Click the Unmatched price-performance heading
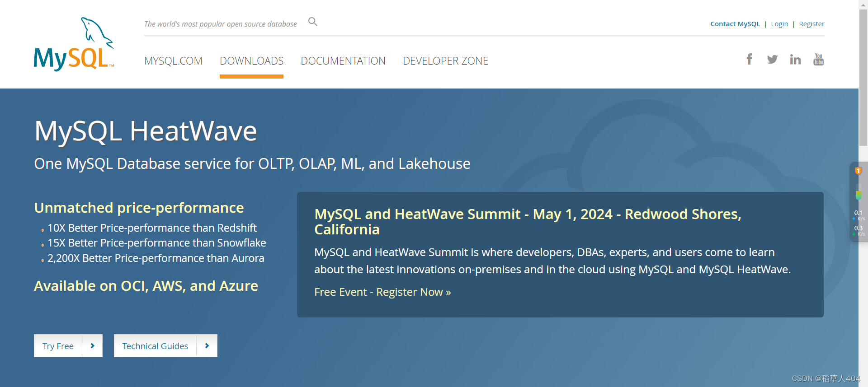 (139, 208)
